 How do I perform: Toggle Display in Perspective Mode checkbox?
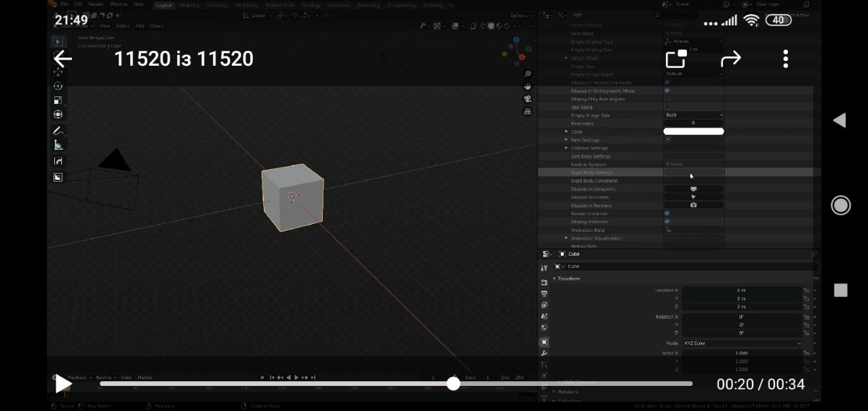point(667,82)
